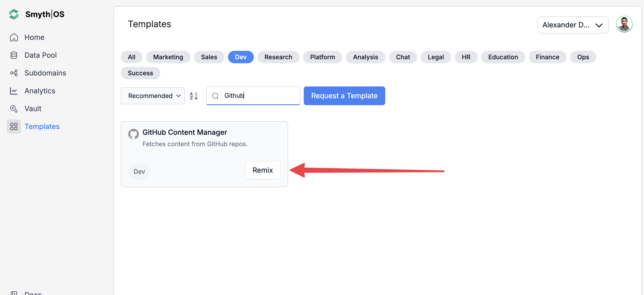Screen dimensions: 644x295
Task: Click the Analytics chart icon
Action: coord(14,91)
